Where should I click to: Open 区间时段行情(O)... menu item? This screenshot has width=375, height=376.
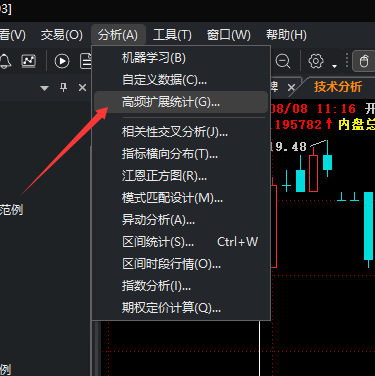(x=181, y=264)
